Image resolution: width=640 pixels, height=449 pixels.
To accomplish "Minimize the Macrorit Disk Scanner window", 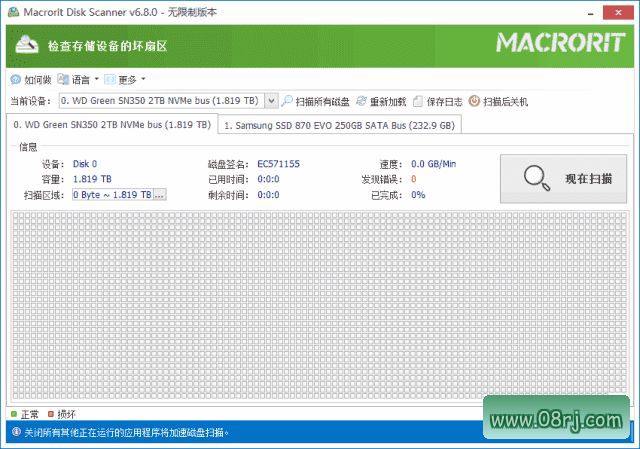I will 591,13.
